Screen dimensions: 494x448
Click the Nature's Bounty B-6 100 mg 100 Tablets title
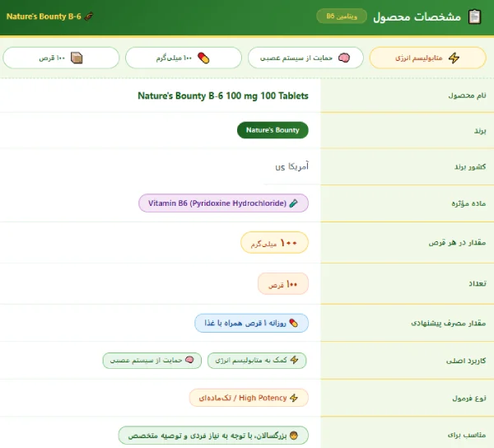coord(223,96)
